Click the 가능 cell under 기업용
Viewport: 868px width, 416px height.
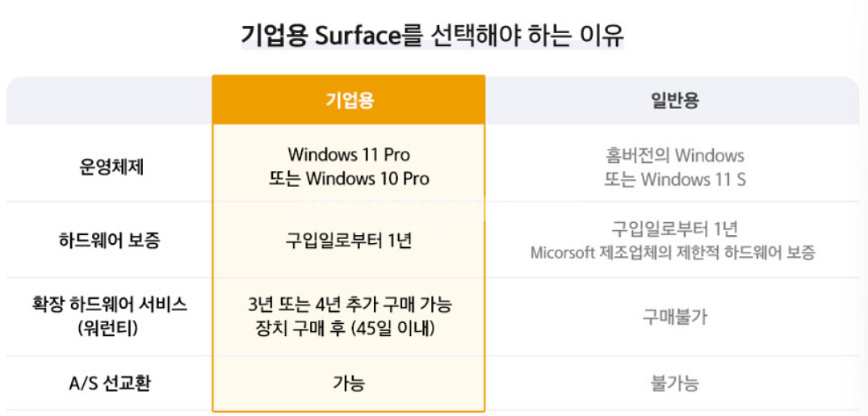coord(349,384)
